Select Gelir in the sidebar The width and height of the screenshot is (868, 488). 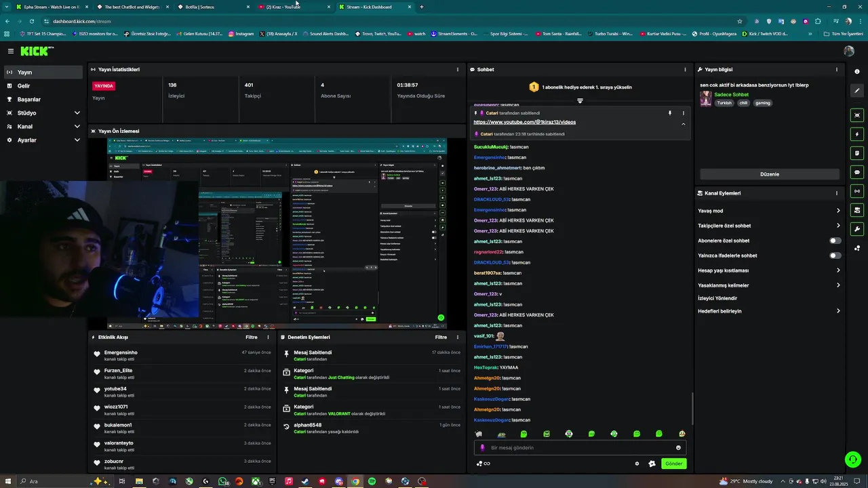click(x=42, y=85)
